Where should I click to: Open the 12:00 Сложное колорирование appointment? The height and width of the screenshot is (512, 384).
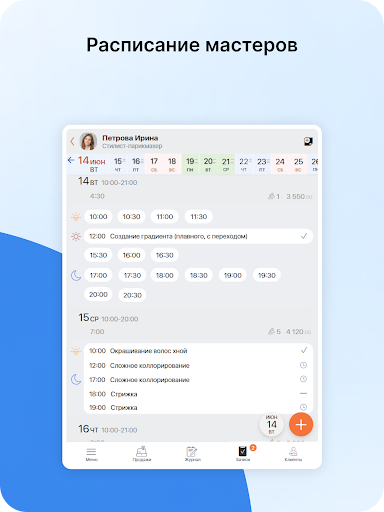[x=198, y=366]
